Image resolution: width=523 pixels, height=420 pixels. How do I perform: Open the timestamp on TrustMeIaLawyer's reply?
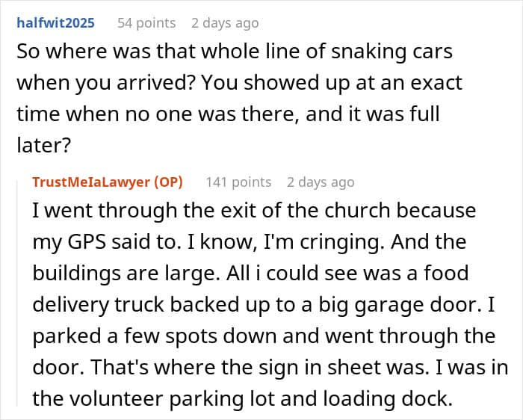321,182
